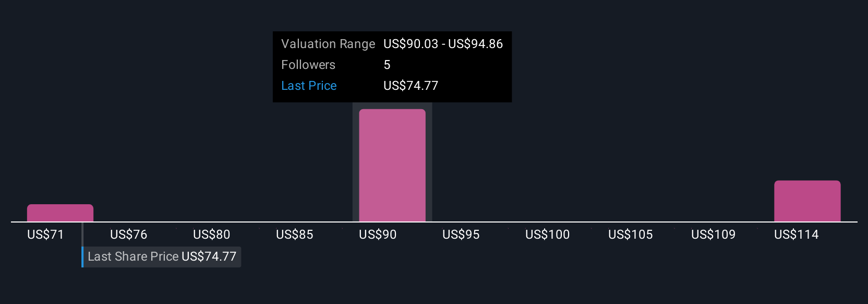Screen dimensions: 868x304
Task: Click the US$80 axis label
Action: 212,235
